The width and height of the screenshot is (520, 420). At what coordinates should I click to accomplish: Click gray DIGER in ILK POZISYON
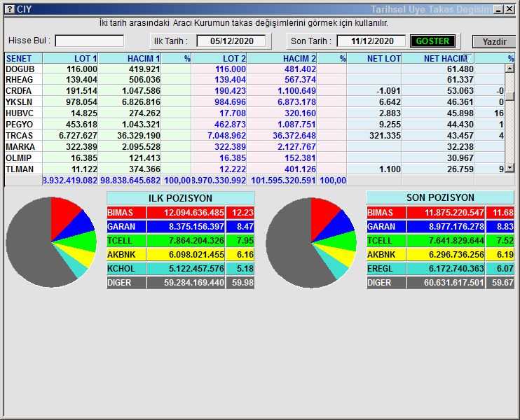pos(126,283)
